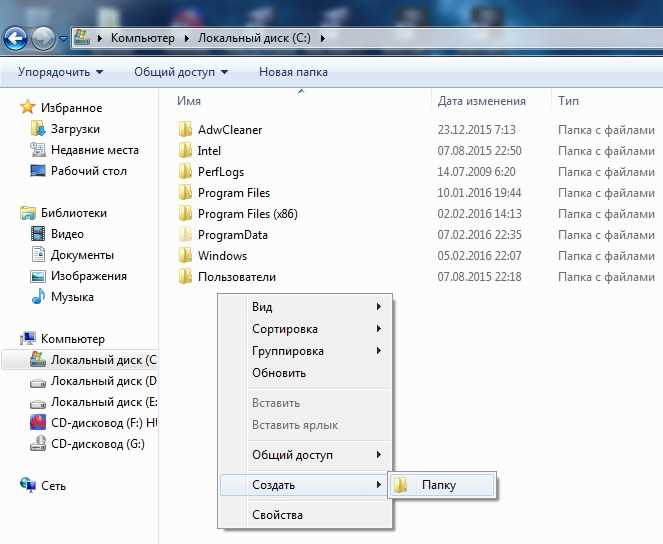This screenshot has width=663, height=544.
Task: Click the Back navigation arrow button
Action: point(17,39)
